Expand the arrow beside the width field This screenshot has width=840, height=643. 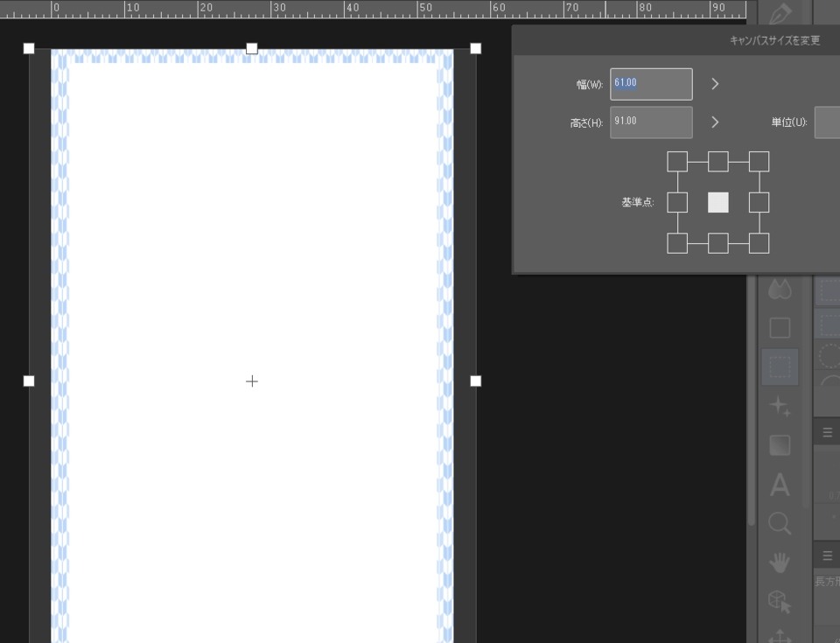pos(715,84)
